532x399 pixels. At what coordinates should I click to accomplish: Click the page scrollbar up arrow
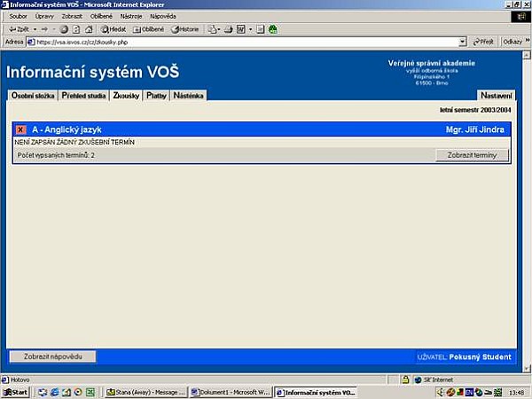527,55
